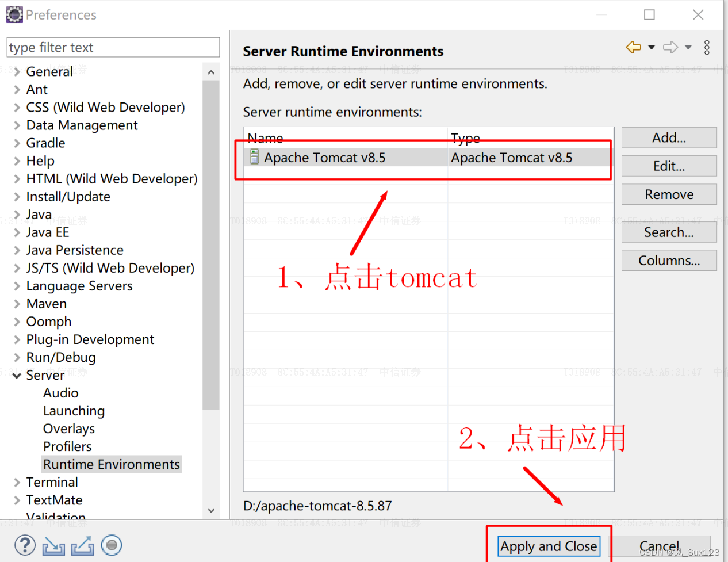Expand the Gradle tree node
This screenshot has height=562, width=728.
(x=17, y=143)
